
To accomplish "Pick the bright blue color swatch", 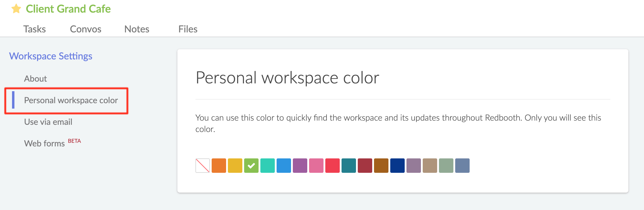I will point(284,166).
